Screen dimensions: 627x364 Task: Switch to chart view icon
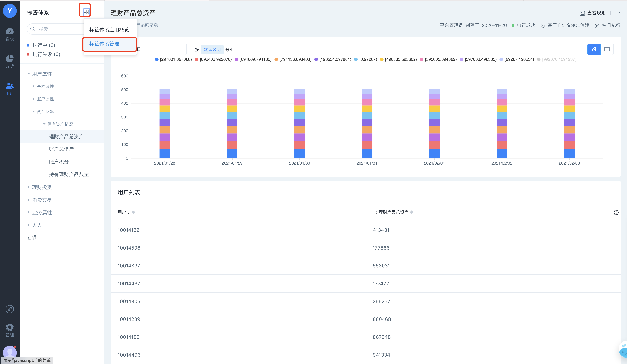(594, 49)
